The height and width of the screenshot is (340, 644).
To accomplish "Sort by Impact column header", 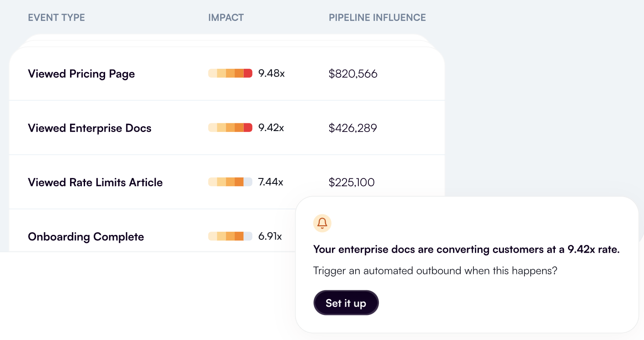I will tap(226, 18).
